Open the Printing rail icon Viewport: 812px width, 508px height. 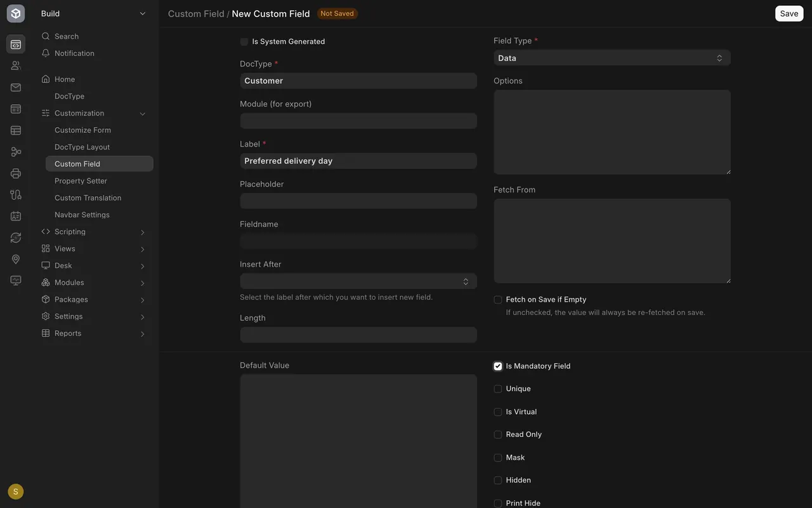(16, 173)
